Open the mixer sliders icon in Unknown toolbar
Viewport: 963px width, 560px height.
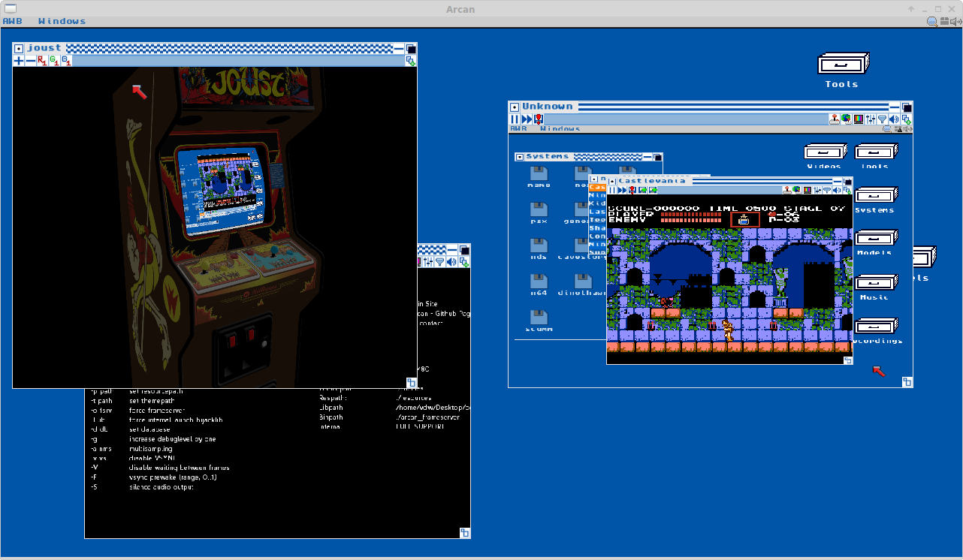pos(871,119)
